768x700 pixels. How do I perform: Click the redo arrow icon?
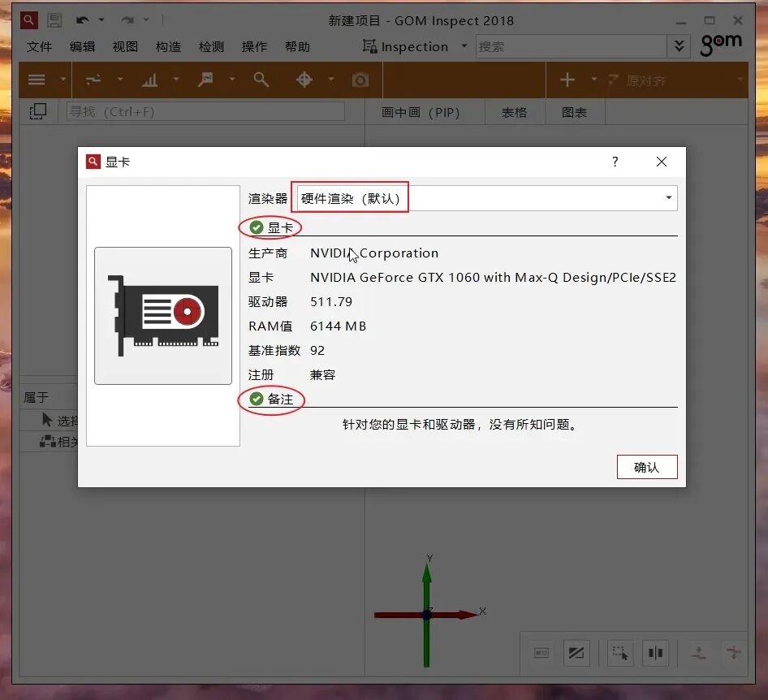coord(127,20)
